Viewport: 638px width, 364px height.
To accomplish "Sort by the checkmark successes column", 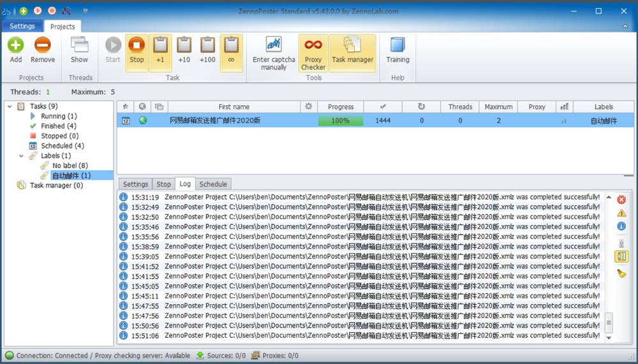I will point(383,106).
